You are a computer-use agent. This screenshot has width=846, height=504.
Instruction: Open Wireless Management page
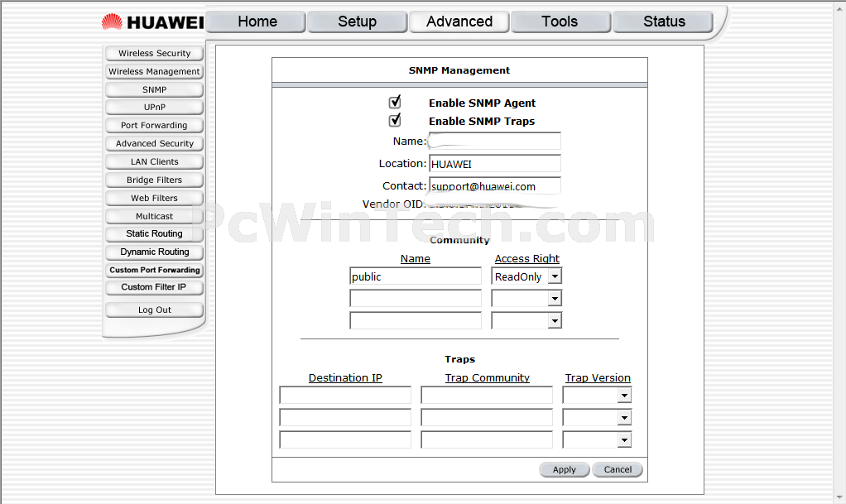click(154, 71)
